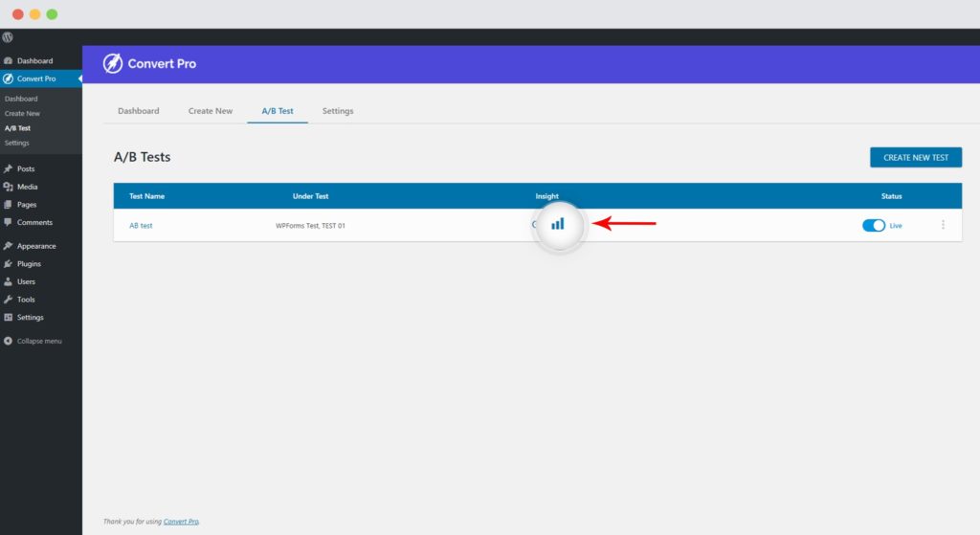Maximize the window with green button
Image resolution: width=980 pixels, height=535 pixels.
click(x=52, y=14)
